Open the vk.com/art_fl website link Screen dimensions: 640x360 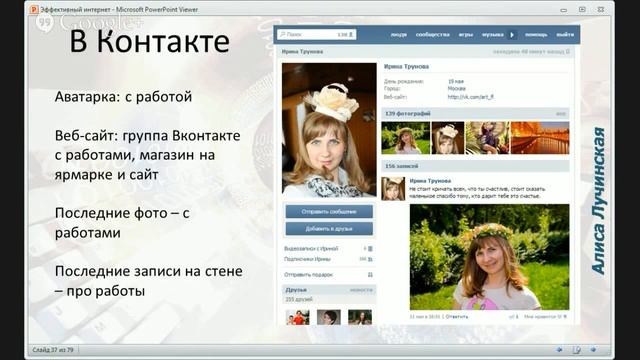[x=471, y=97]
